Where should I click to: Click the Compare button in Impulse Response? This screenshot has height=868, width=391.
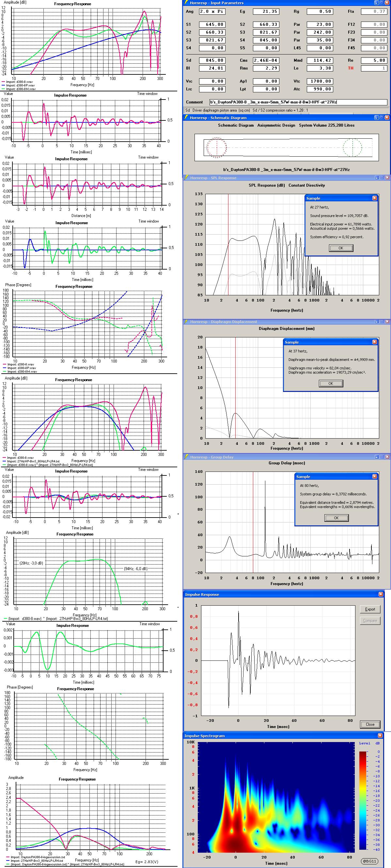click(x=370, y=621)
